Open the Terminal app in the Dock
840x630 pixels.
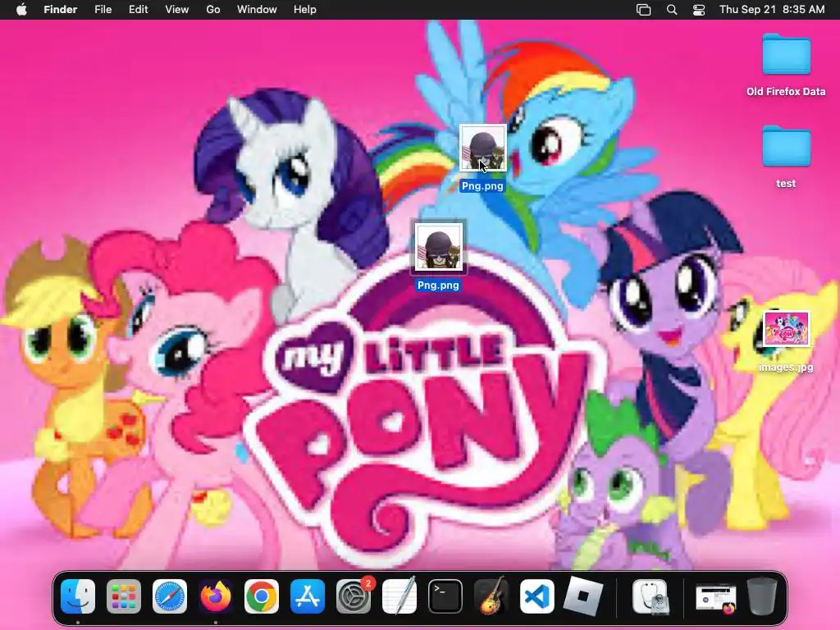445,596
